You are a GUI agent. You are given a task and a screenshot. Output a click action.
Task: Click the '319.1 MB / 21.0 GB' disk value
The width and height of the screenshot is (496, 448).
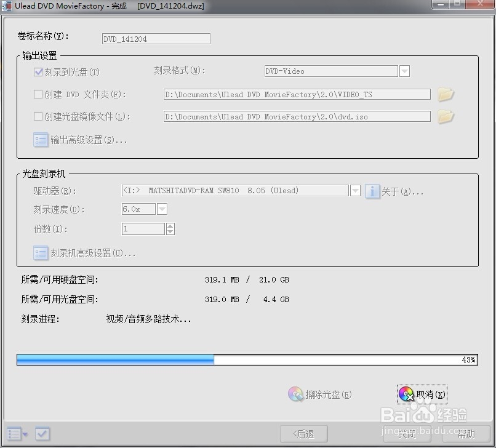pos(247,279)
